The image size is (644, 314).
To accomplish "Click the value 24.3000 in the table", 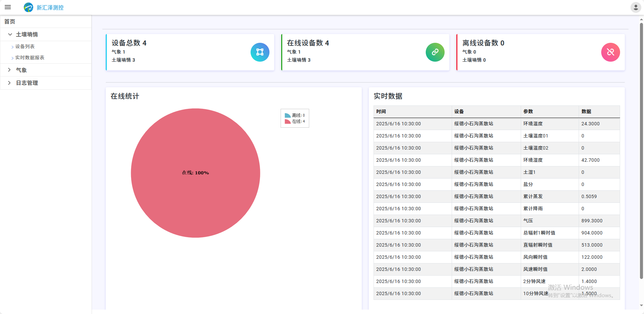I will [590, 124].
